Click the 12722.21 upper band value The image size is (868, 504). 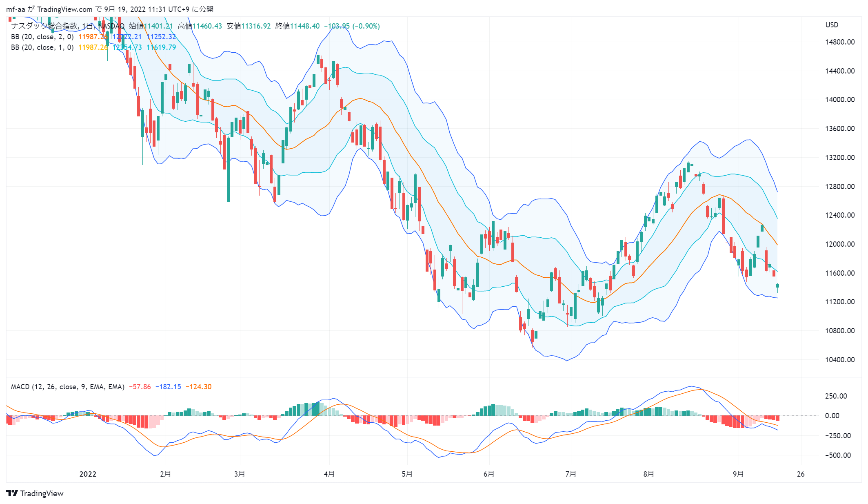point(127,37)
